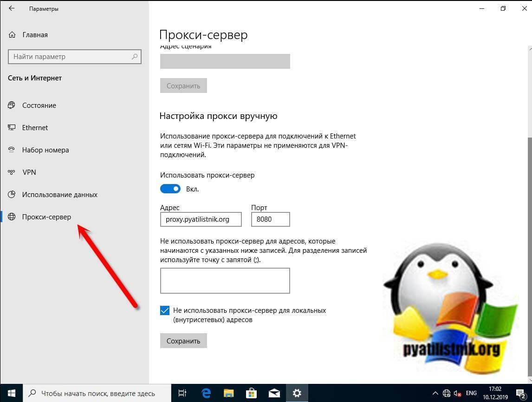
Task: Select Прокси-сервер sidebar item
Action: [x=46, y=217]
